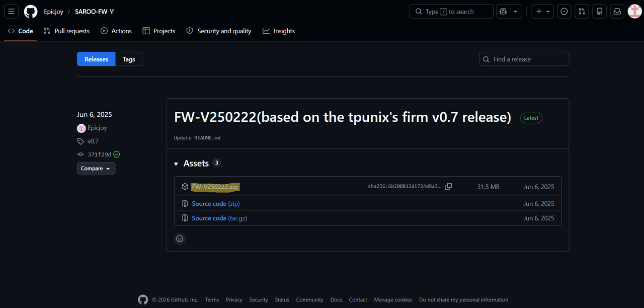Download Source code (tar.gz)
Viewport: 644px width, 308px height.
219,218
